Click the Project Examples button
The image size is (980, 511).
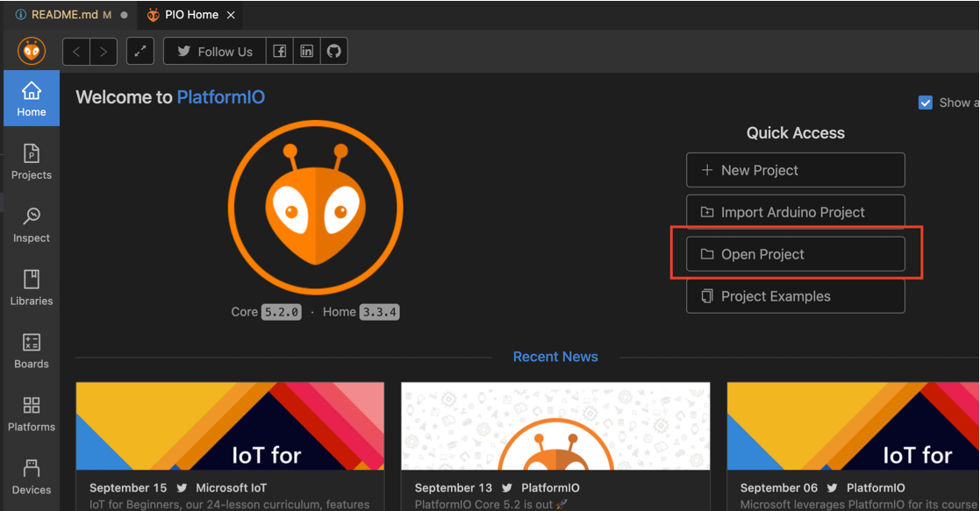796,296
